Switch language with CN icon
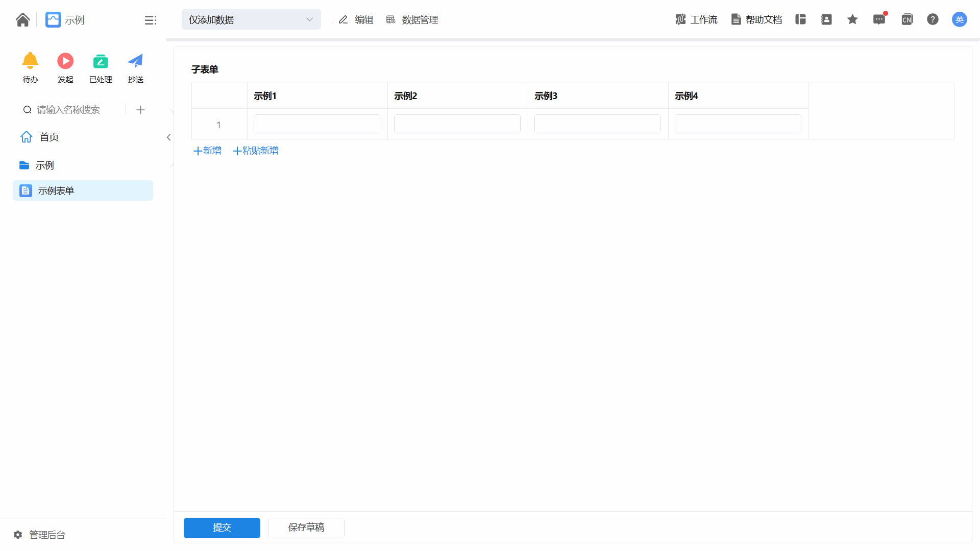Image resolution: width=980 pixels, height=551 pixels. pos(906,19)
